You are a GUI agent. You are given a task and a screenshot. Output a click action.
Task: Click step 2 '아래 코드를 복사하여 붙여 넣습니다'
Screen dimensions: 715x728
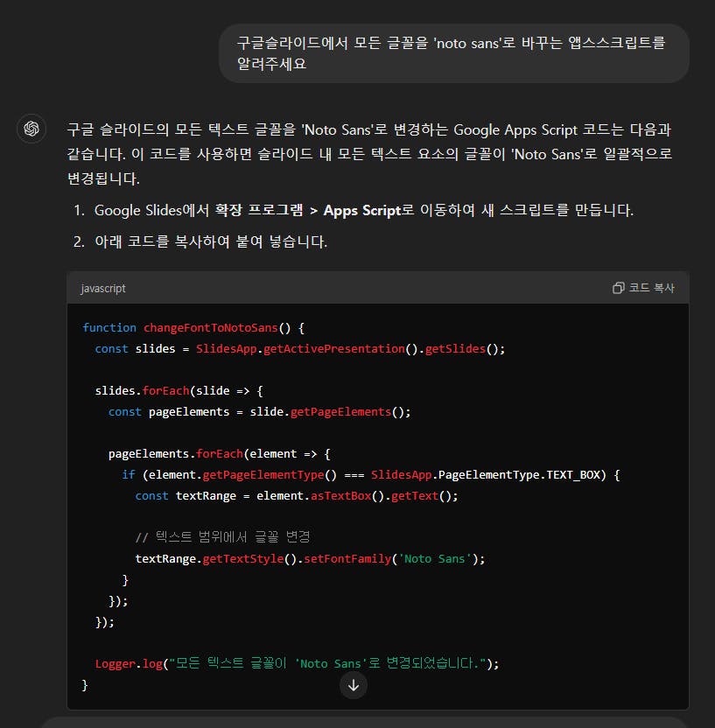tap(211, 241)
